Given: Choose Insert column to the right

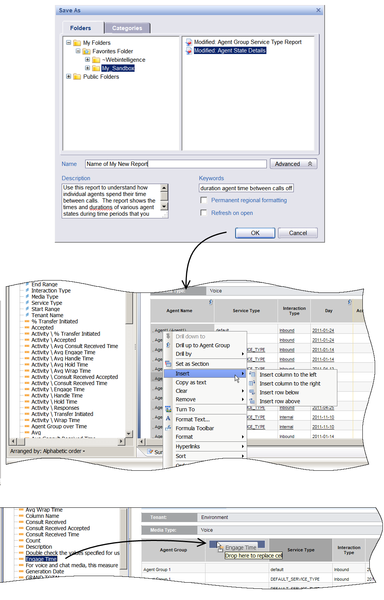Looking at the screenshot, I should [x=290, y=383].
